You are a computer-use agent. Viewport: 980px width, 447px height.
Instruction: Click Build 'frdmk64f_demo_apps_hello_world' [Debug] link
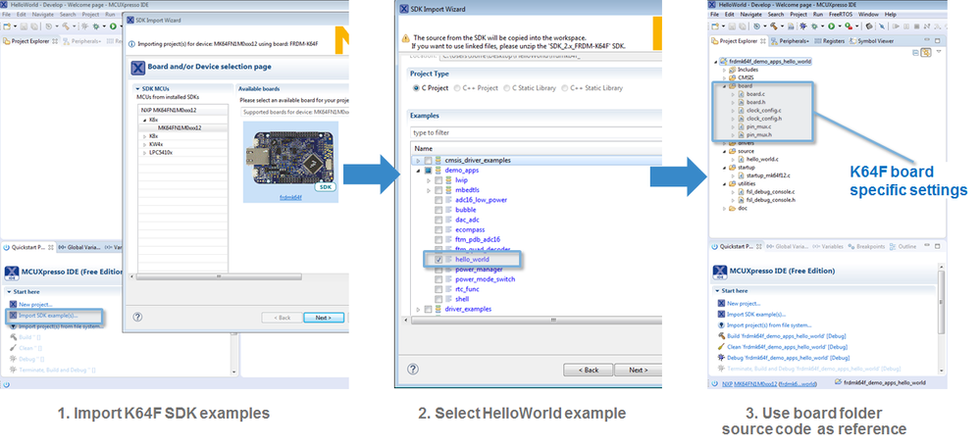click(x=786, y=336)
